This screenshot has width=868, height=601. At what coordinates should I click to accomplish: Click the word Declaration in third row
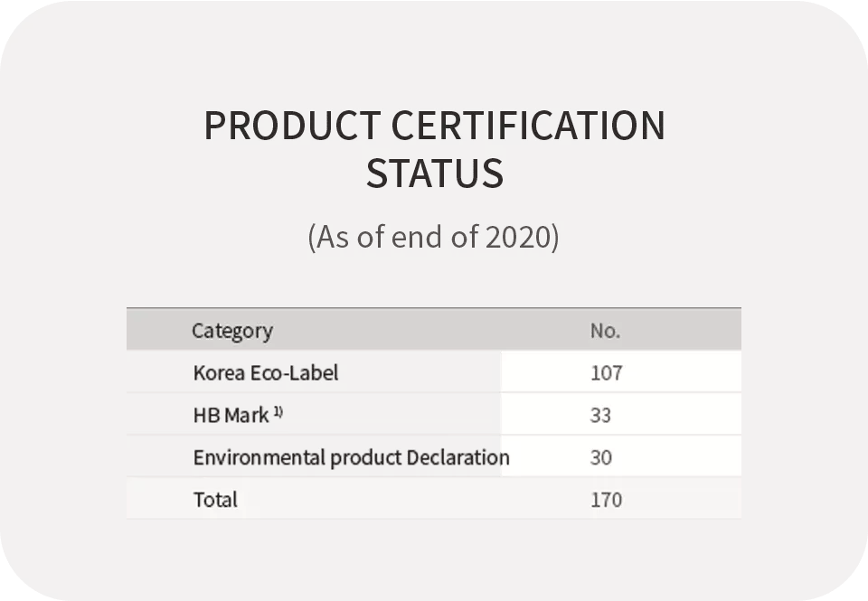click(458, 457)
